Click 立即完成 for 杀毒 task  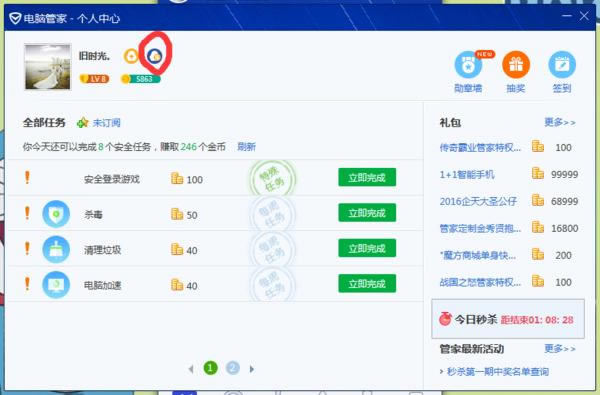367,213
